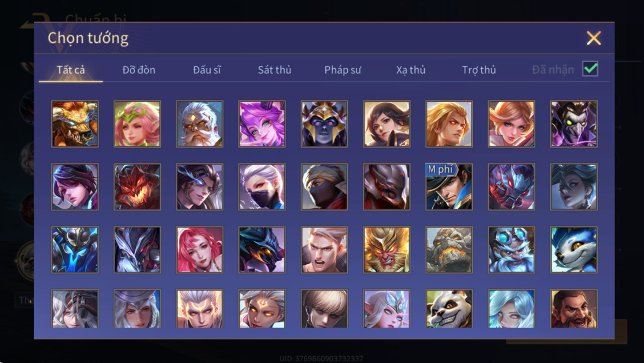
Task: Toggle the Đã nhận checkbox
Action: pyautogui.click(x=590, y=69)
